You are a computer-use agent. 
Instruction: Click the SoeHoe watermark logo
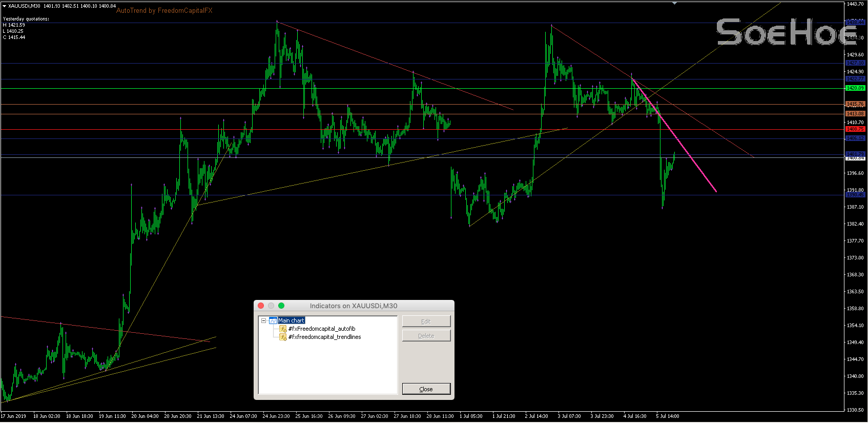786,32
